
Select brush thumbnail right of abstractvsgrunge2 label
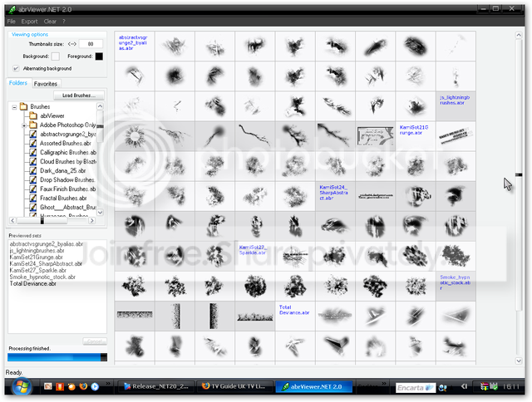pyautogui.click(x=175, y=47)
